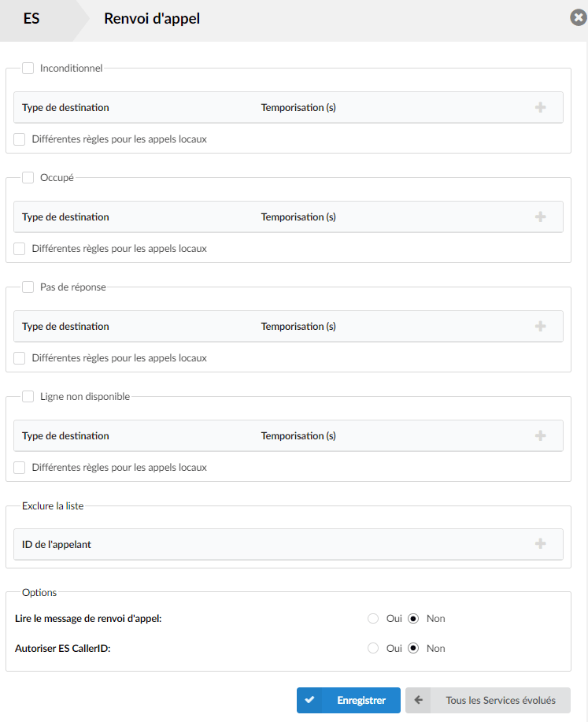Enable the Inconditionnel checkbox
The width and height of the screenshot is (588, 722).
coord(28,68)
